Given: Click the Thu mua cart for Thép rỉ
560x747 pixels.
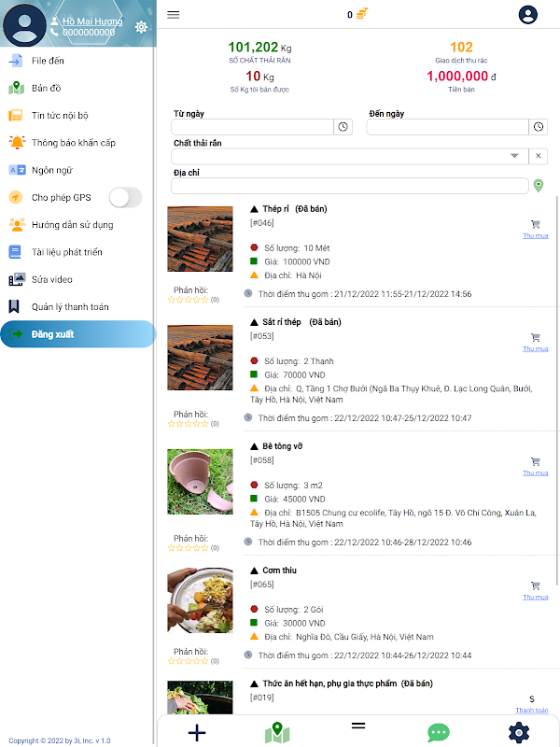Looking at the screenshot, I should pos(536,229).
